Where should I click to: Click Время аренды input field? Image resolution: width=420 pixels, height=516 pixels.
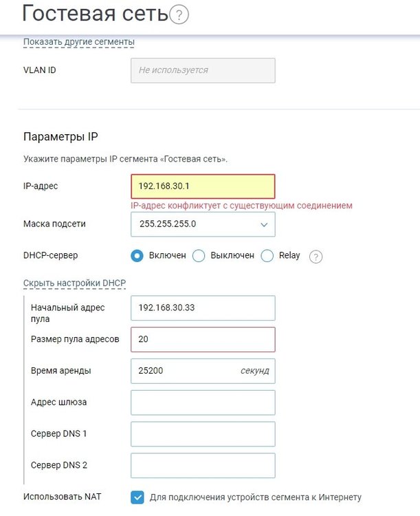pyautogui.click(x=203, y=371)
